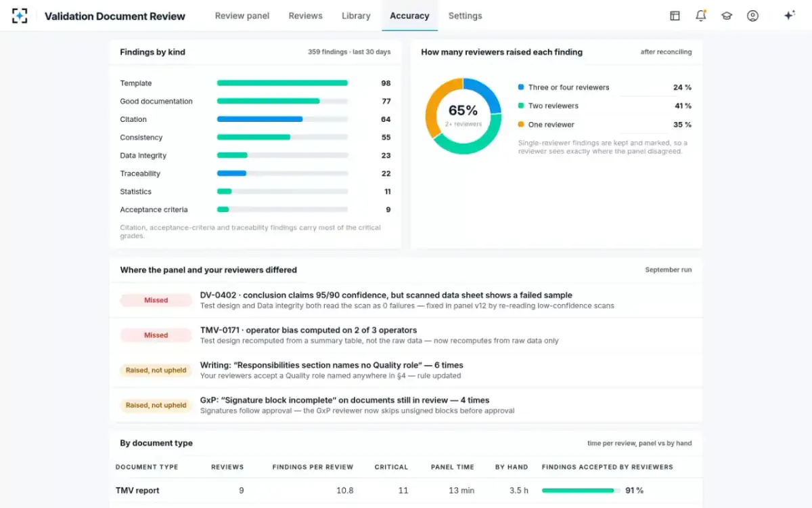Click the TMV report '13 min' panel time
The height and width of the screenshot is (508, 812).
[461, 490]
